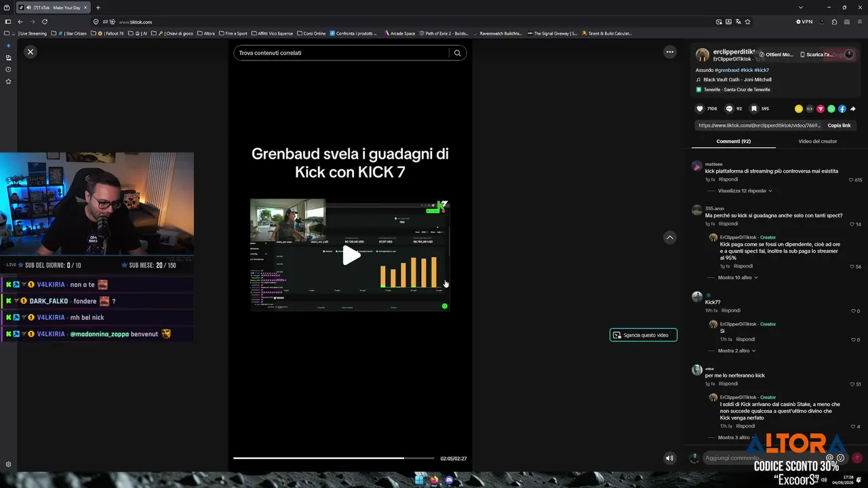Reply to the 'Kick7?' comment

(731, 310)
